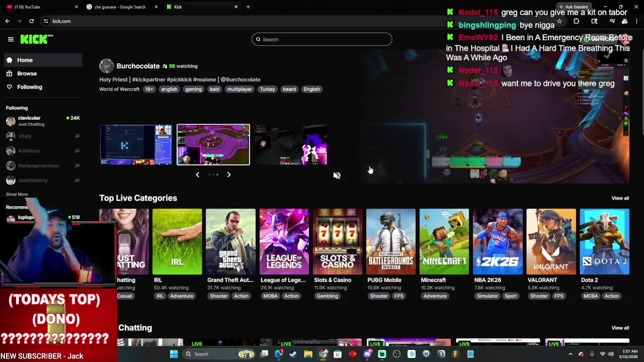This screenshot has height=362, width=644.
Task: Unmute the featured stream speaker icon
Action: click(x=337, y=175)
